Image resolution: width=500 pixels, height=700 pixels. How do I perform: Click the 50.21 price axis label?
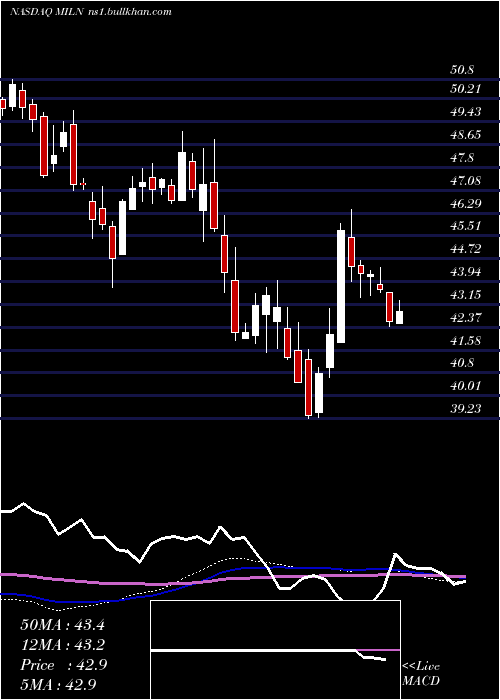(x=466, y=89)
